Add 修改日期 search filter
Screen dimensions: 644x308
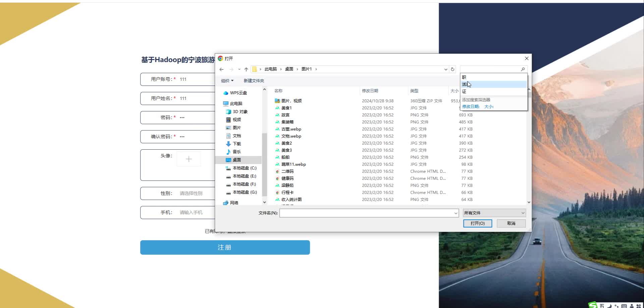pos(471,107)
